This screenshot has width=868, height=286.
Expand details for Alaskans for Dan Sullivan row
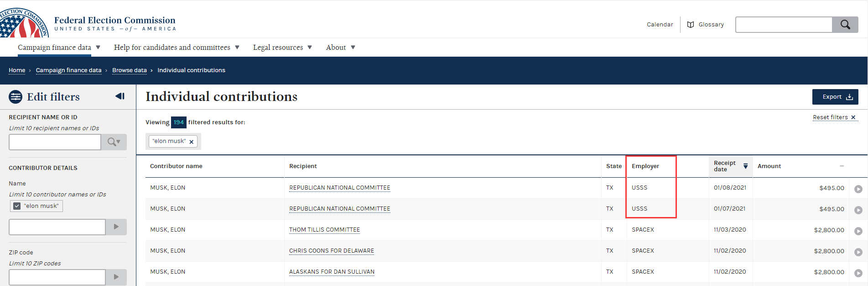[858, 273]
